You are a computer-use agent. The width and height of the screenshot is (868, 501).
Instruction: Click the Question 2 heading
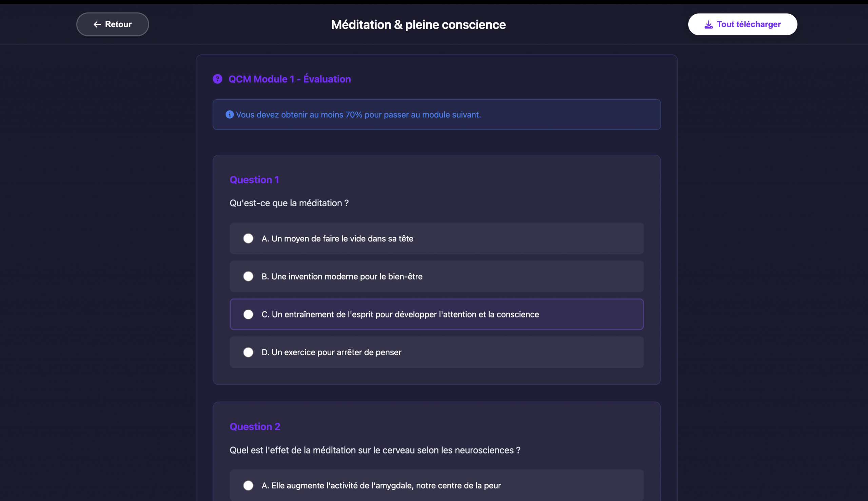(x=255, y=426)
